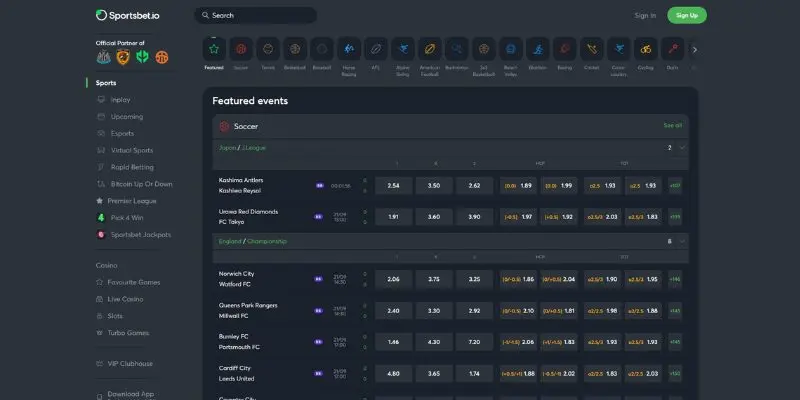
Task: Open Sportsbet Jackpots in the sidebar
Action: (x=141, y=235)
